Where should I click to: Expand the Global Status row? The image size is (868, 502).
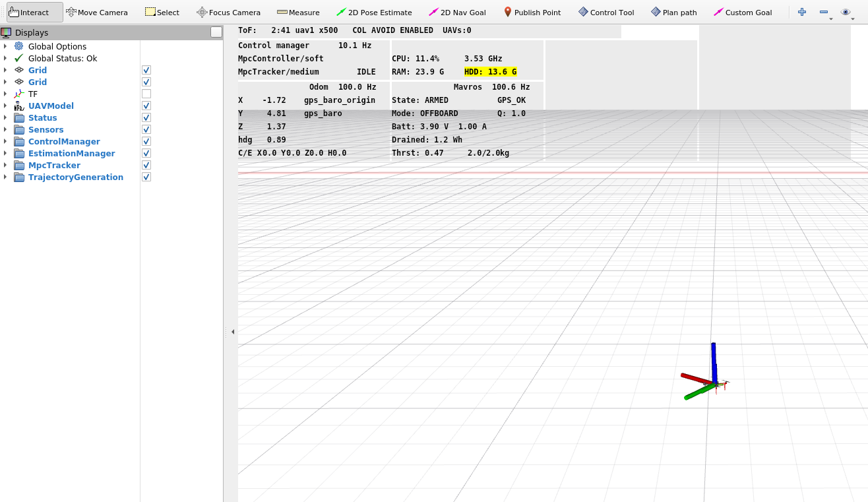5,58
